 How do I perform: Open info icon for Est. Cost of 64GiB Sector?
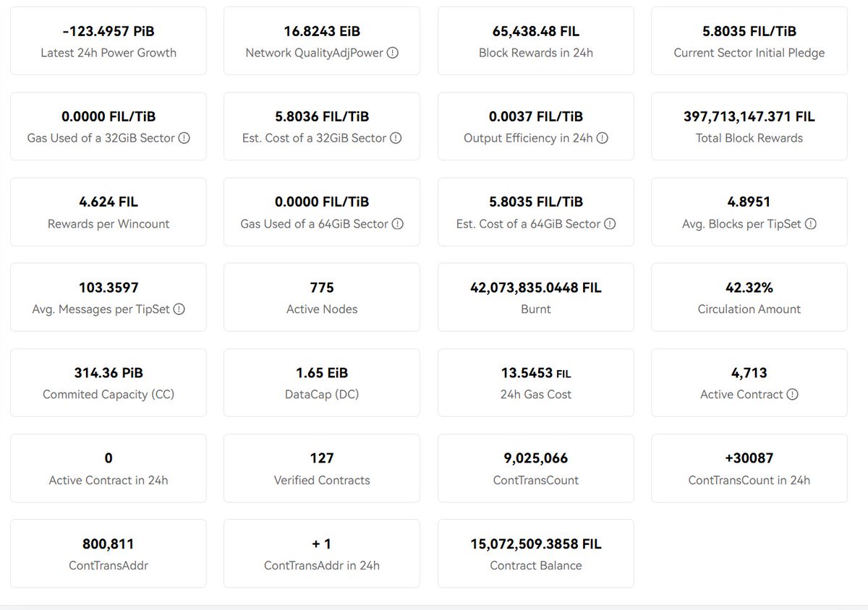pos(610,224)
